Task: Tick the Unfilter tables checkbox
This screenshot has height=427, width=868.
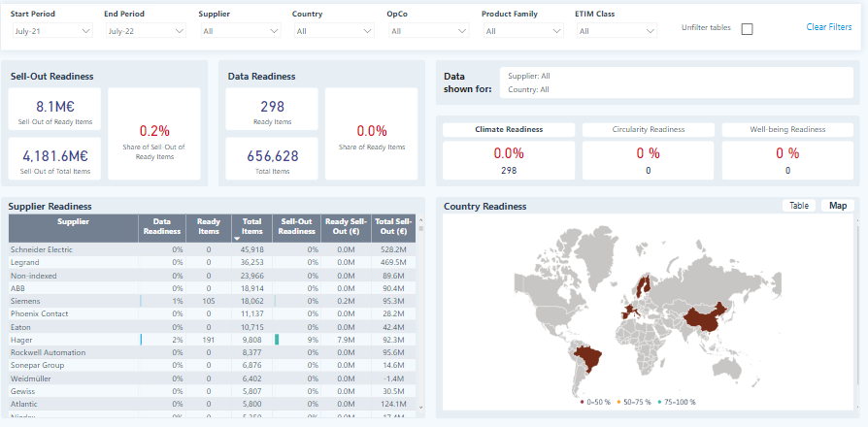Action: (747, 29)
